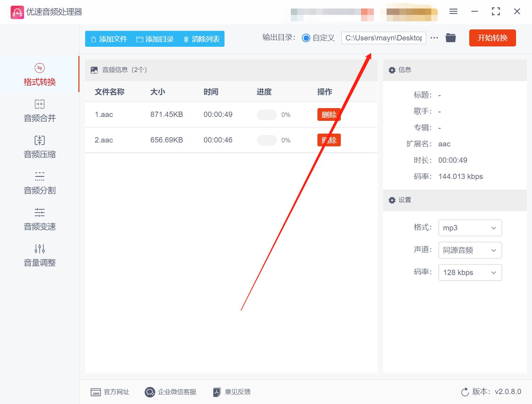Delete 2.aac using its 删除 button
Viewport: 532px width, 404px height.
328,140
